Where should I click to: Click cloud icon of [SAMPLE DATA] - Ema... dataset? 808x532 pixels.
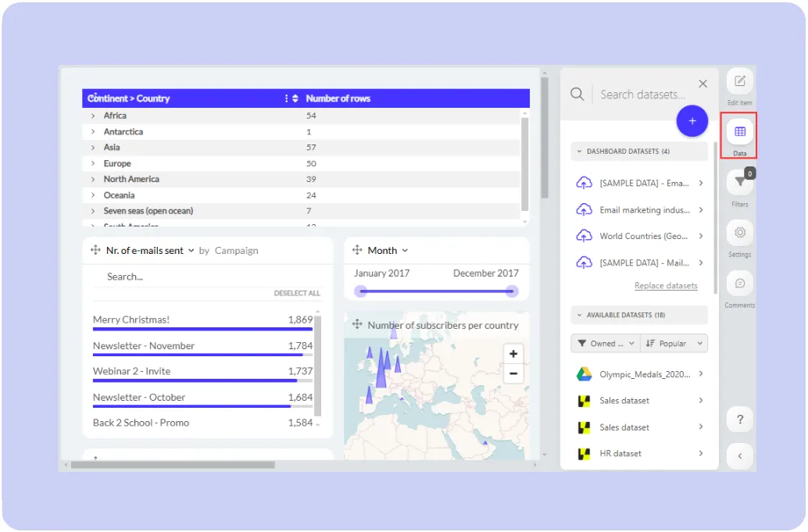point(584,183)
